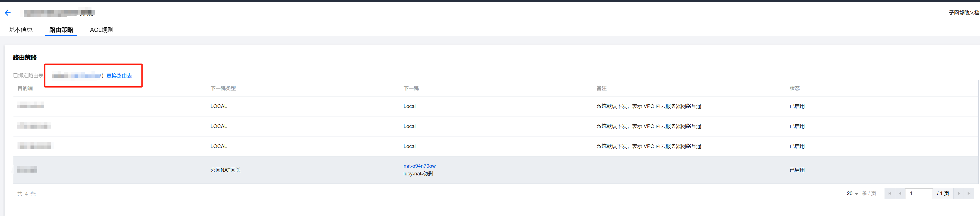Open the nat-o94n79ow gateway link
980x216 pixels.
pyautogui.click(x=419, y=166)
